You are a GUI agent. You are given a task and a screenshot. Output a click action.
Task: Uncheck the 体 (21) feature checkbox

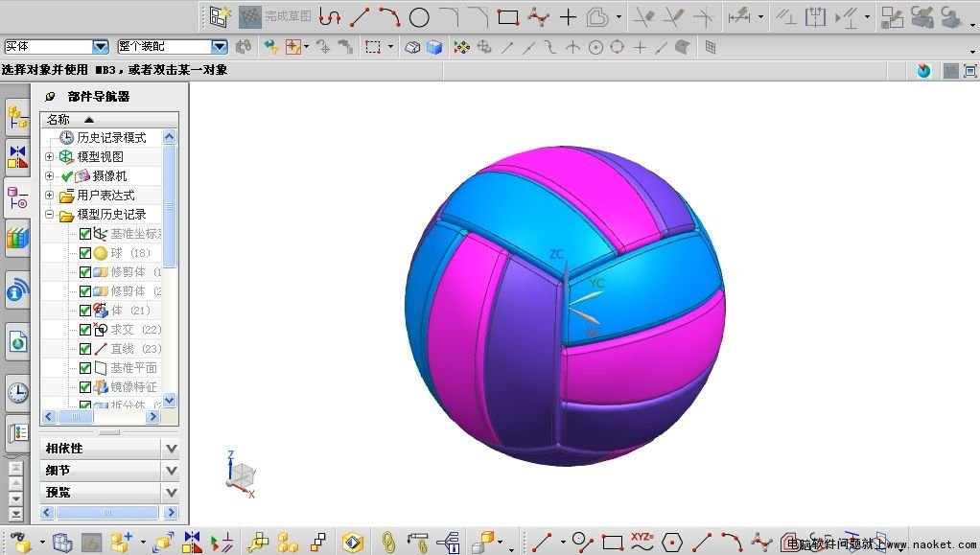pos(85,311)
